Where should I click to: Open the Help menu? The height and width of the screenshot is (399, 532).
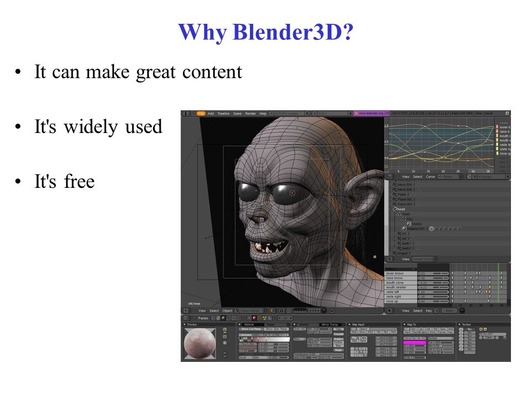tap(263, 113)
